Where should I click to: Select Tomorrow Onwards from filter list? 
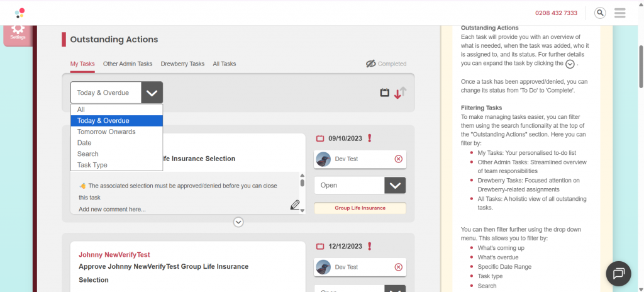[106, 132]
